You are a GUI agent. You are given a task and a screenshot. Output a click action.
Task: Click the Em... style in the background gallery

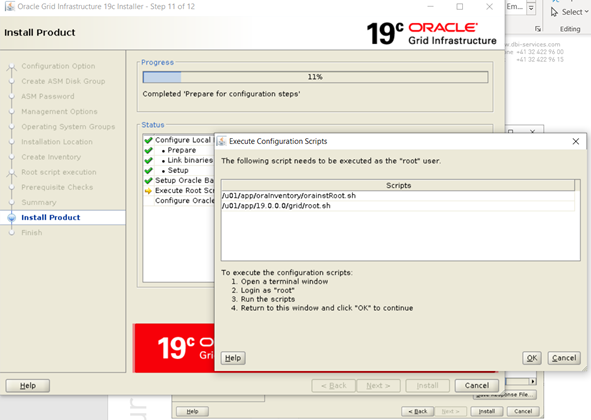point(515,7)
